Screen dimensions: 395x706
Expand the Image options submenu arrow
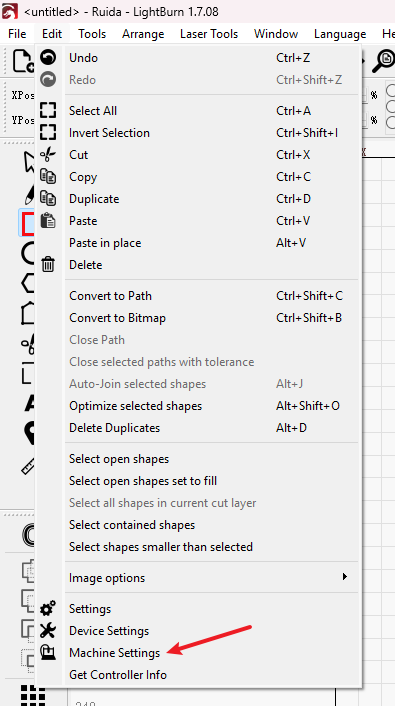click(x=345, y=577)
